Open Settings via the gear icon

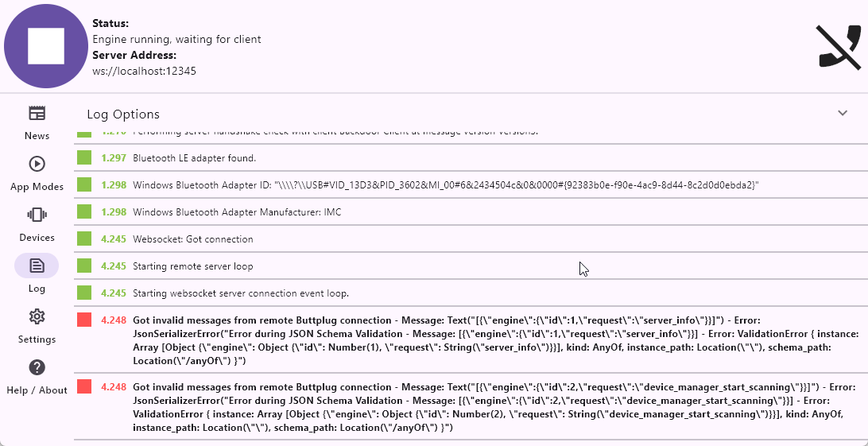(37, 316)
